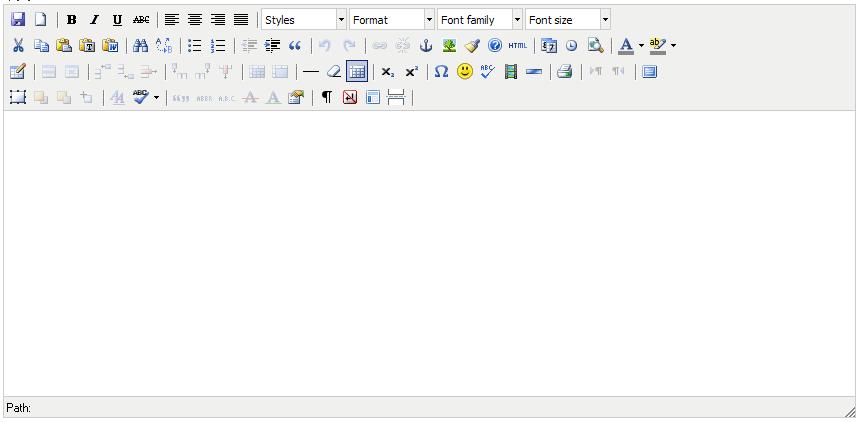Viewport: 861px width, 422px height.
Task: Cut selection with the scissors icon
Action: coord(18,46)
